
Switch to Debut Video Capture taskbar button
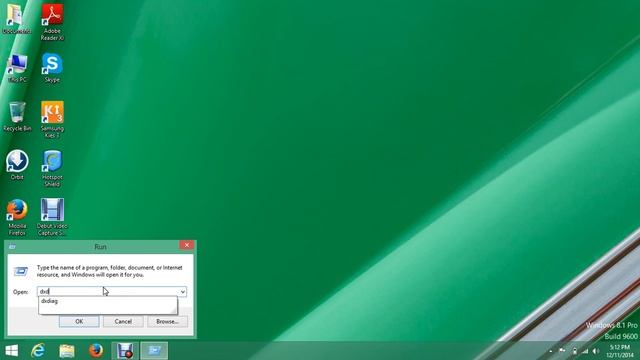click(125, 351)
